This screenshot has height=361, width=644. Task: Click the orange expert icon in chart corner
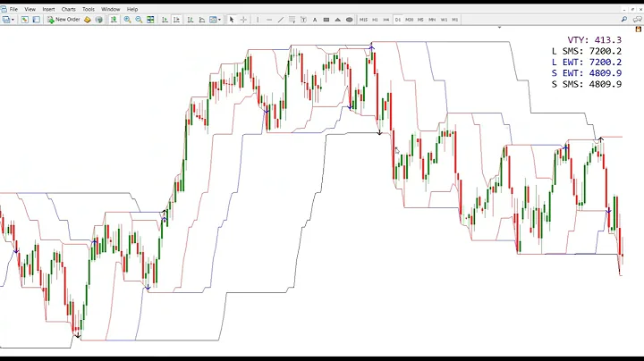(x=639, y=29)
